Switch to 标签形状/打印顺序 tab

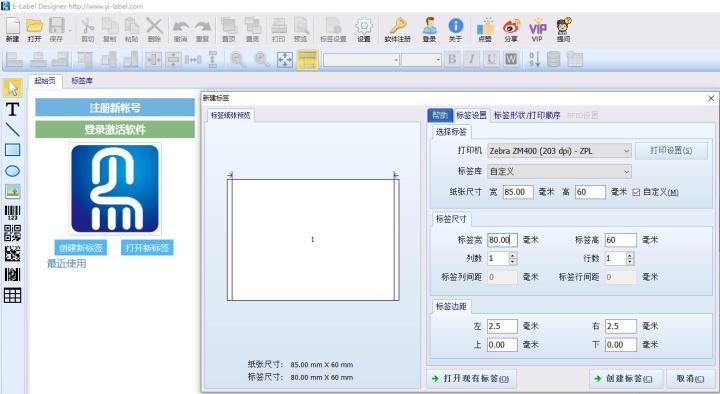pos(527,115)
